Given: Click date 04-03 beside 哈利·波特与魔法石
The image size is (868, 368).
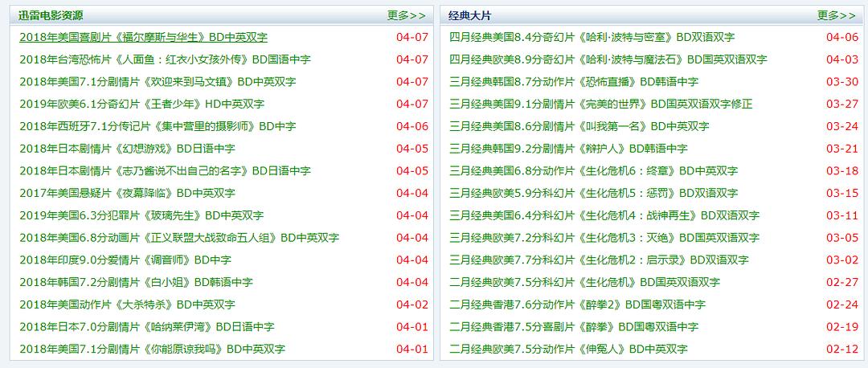Looking at the screenshot, I should [x=842, y=59].
